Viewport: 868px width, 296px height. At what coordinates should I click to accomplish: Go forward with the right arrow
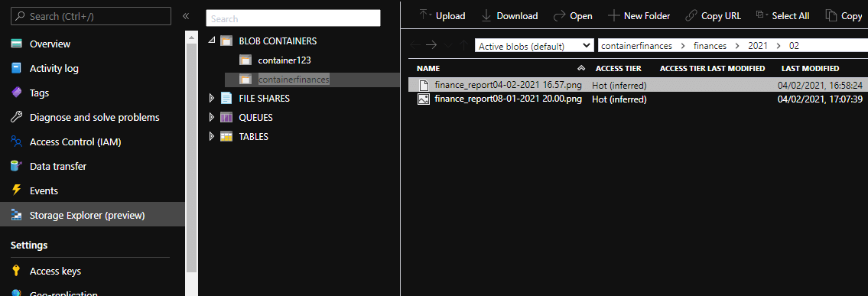click(432, 45)
